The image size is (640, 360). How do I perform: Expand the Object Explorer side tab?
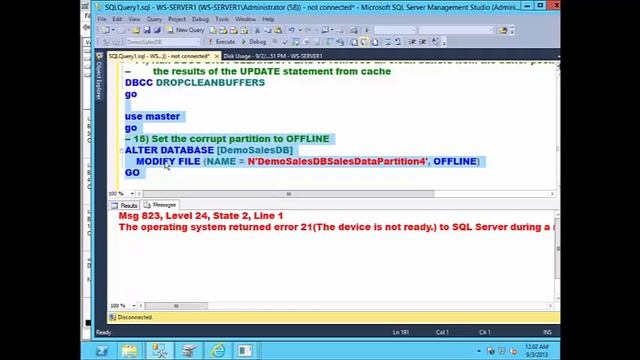(x=98, y=76)
